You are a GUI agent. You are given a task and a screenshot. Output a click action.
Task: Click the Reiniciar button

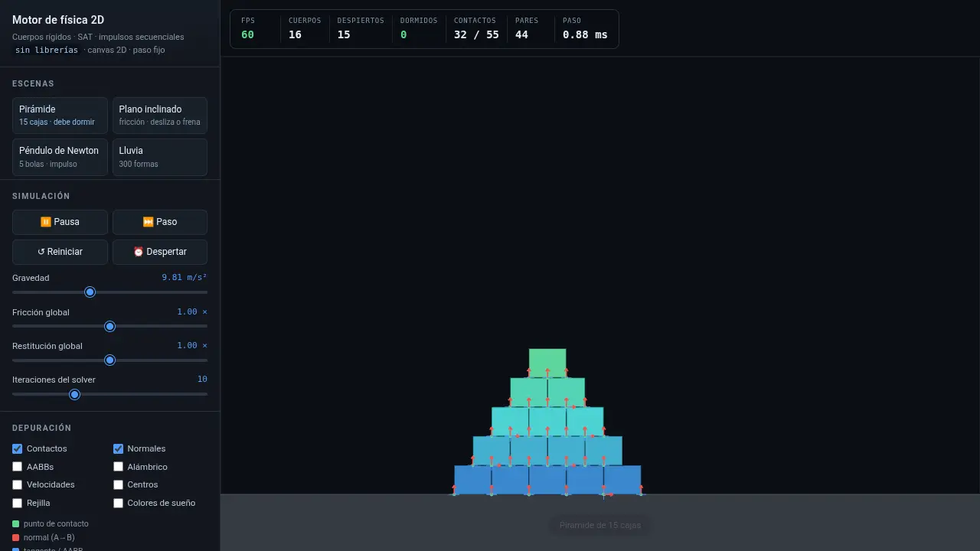pyautogui.click(x=60, y=252)
